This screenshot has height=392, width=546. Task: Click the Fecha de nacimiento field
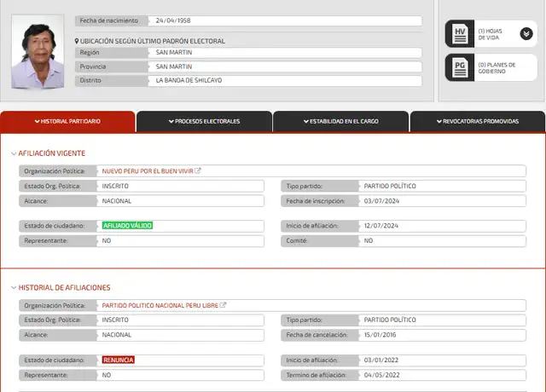pyautogui.click(x=285, y=20)
